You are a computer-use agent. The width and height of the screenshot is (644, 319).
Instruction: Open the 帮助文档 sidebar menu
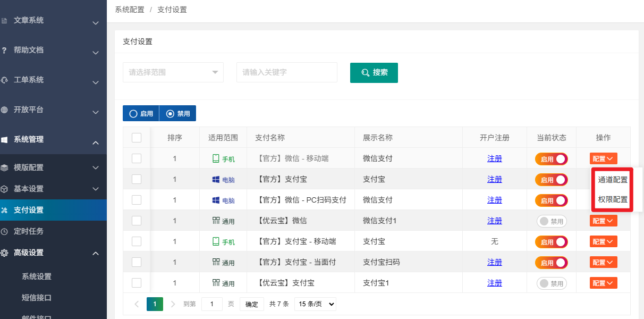53,50
